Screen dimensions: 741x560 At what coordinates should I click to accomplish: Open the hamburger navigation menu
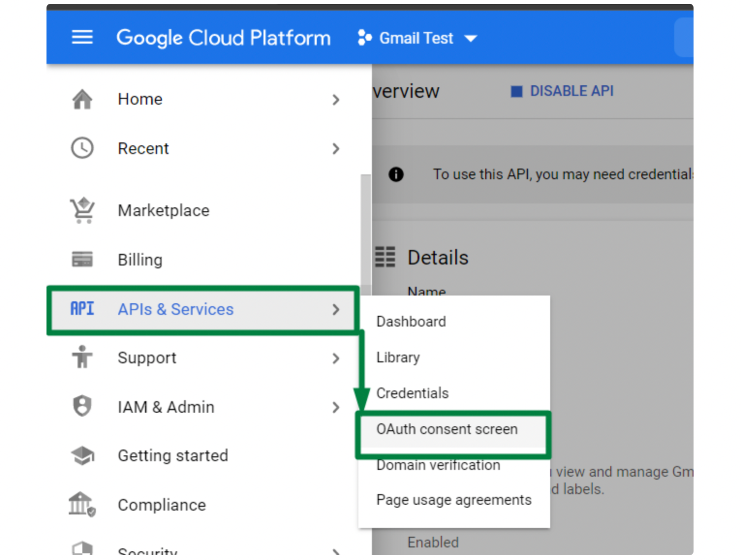point(82,37)
